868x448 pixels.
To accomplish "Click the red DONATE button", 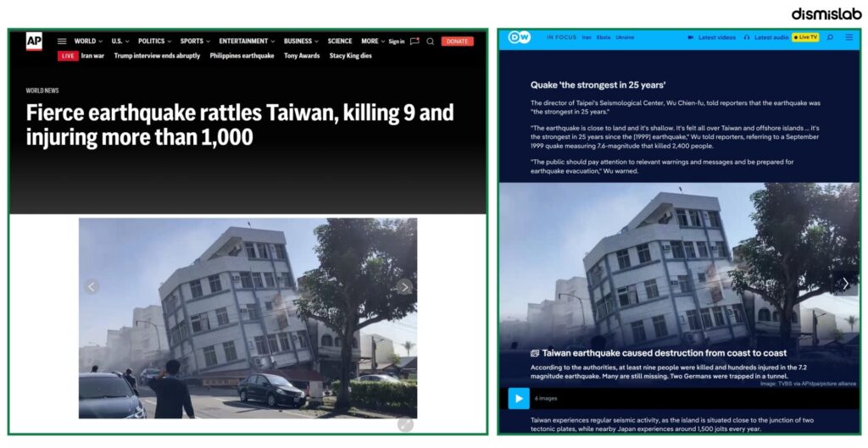I will coord(457,41).
